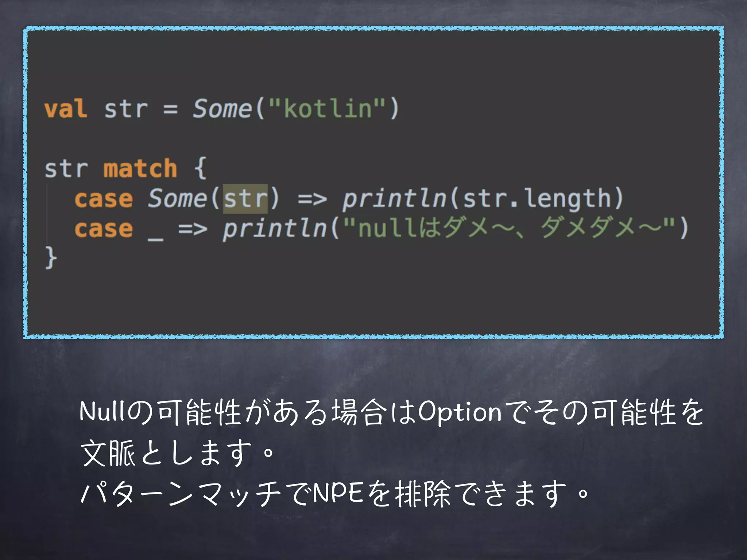Click the highlighted 'str' inside Some pattern
Image resolution: width=747 pixels, height=560 pixels.
coord(245,199)
